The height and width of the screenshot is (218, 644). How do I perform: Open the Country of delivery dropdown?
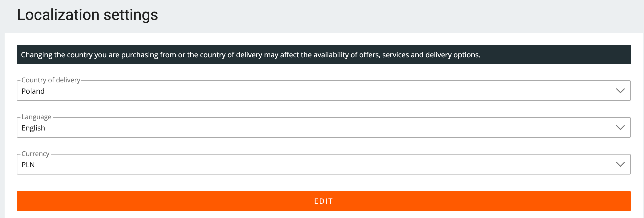pyautogui.click(x=324, y=91)
